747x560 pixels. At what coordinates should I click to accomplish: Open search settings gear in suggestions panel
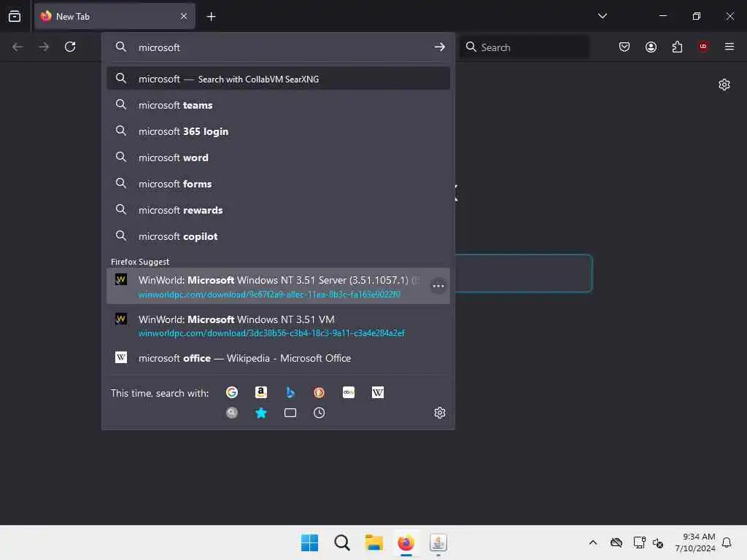click(440, 413)
